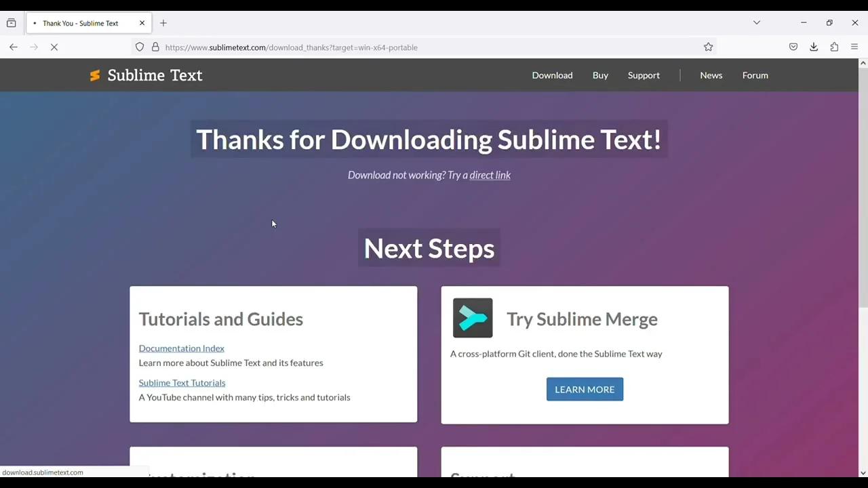Image resolution: width=868 pixels, height=488 pixels.
Task: Click the Sublime Merge arrow icon
Action: [473, 318]
